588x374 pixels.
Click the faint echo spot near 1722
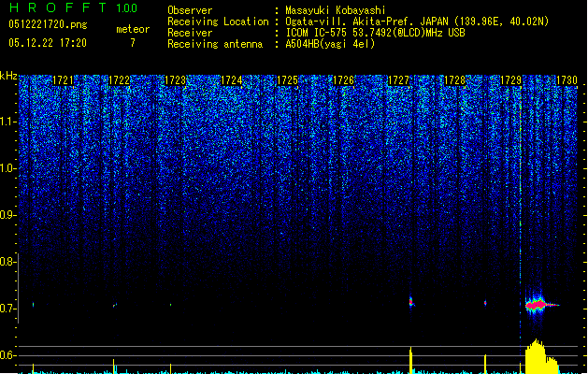pyautogui.click(x=115, y=306)
